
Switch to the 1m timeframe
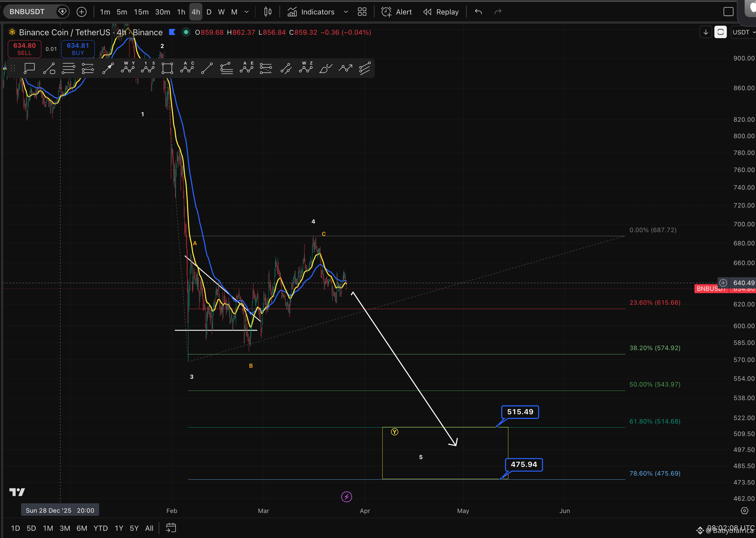[x=105, y=12]
